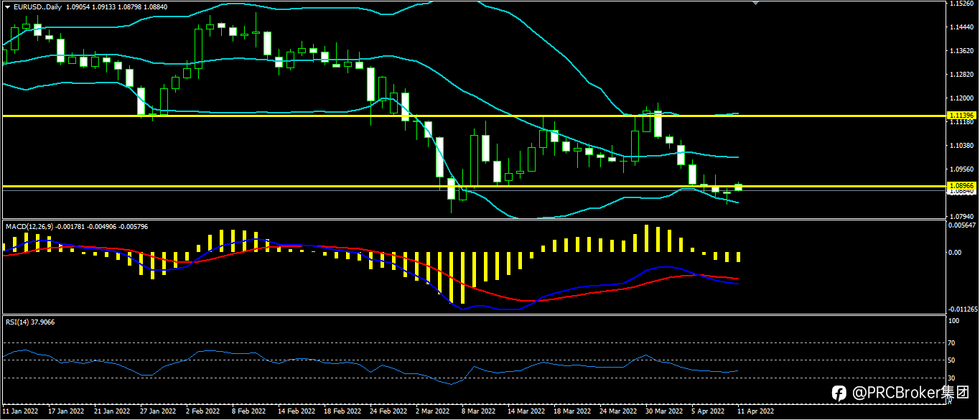The width and height of the screenshot is (980, 420).
Task: Click the 2 Feb 2022 date label
Action: coord(202,411)
